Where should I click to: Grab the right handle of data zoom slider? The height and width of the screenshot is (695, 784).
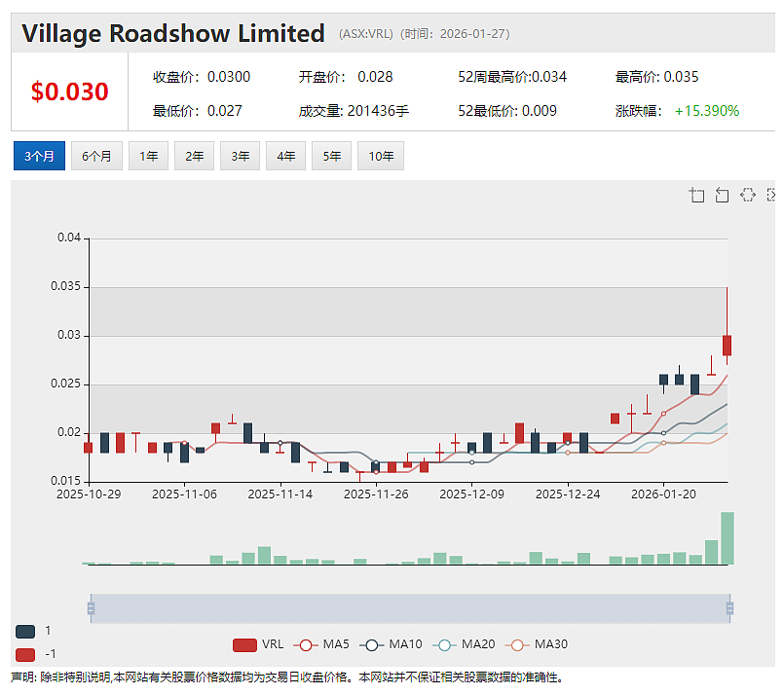(x=730, y=608)
